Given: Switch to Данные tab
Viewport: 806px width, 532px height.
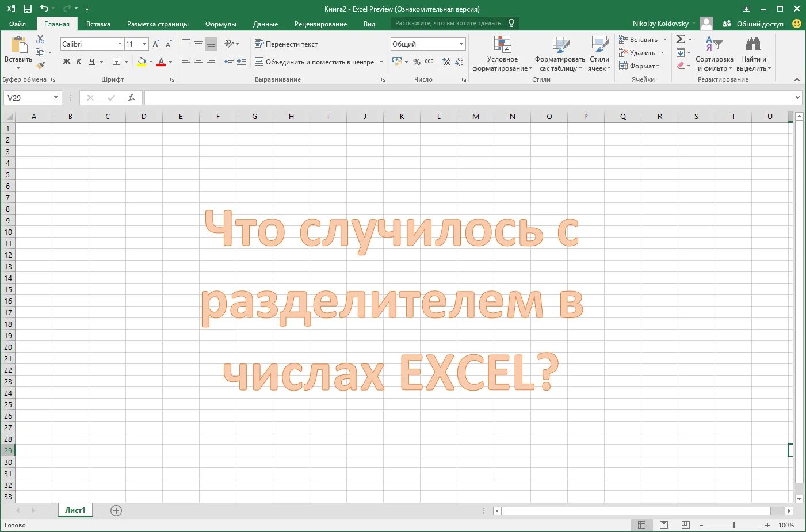Looking at the screenshot, I should [x=265, y=24].
